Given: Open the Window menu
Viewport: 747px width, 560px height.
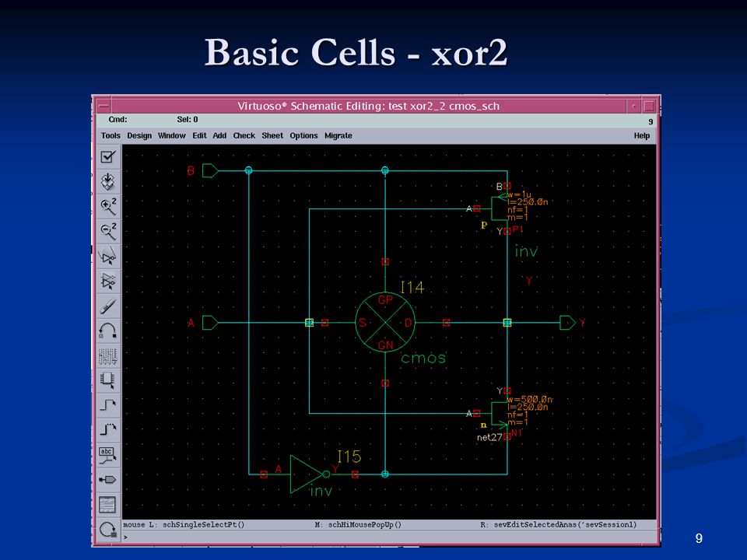Looking at the screenshot, I should coord(171,135).
